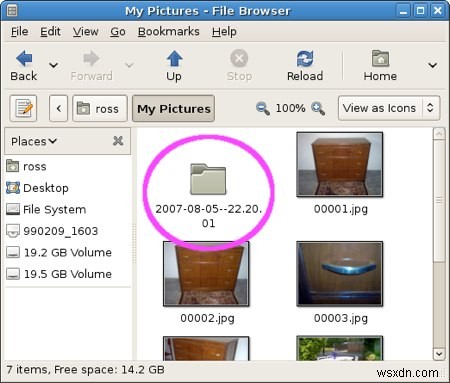The height and width of the screenshot is (383, 450).
Task: Click the 00001.jpg file name
Action: click(x=341, y=209)
